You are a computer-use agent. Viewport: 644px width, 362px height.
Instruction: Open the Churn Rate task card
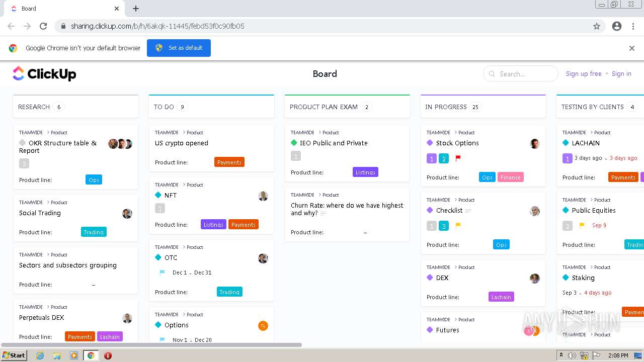pos(347,215)
